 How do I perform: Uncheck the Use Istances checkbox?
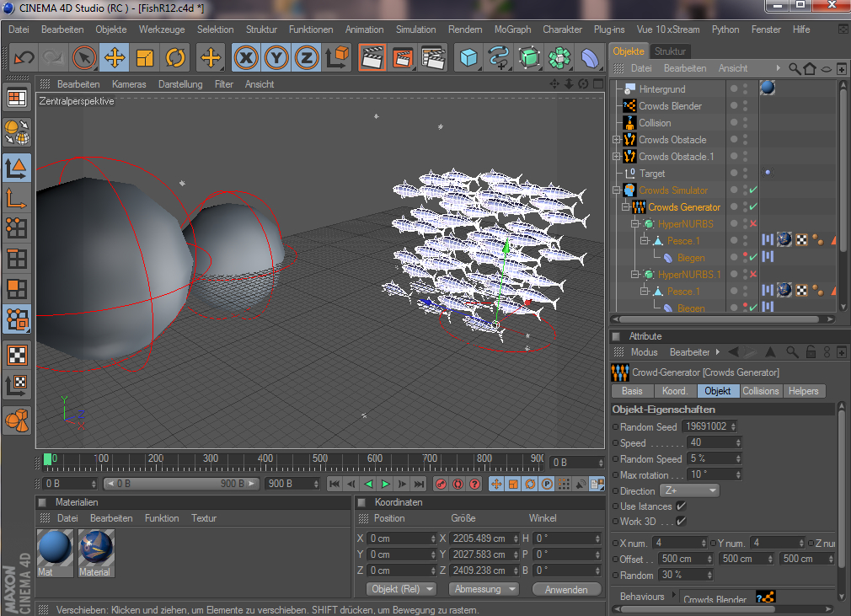click(x=681, y=506)
